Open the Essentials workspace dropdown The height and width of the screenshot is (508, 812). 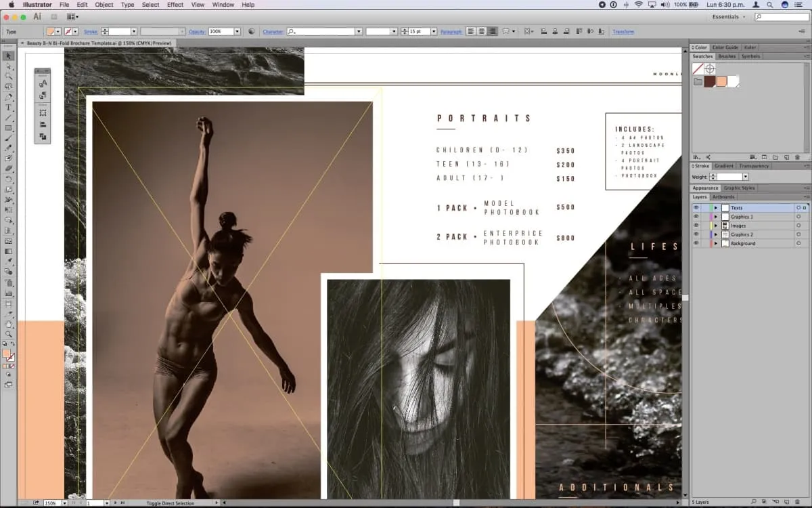point(730,17)
